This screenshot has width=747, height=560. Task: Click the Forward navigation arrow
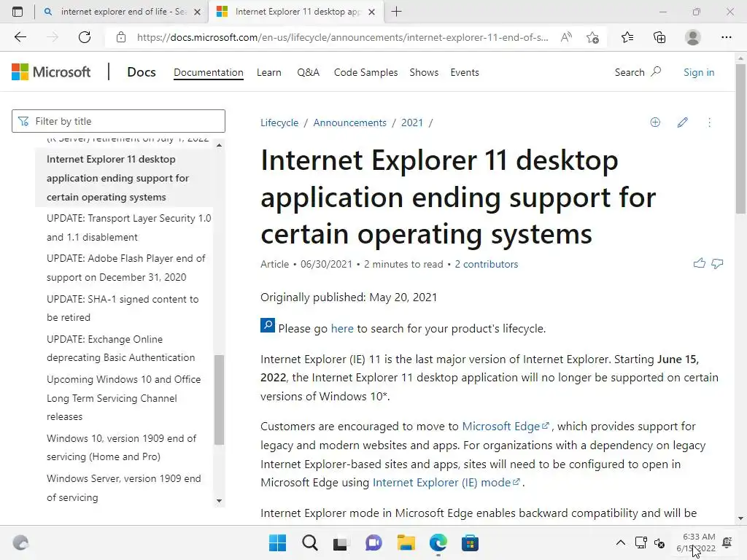point(53,37)
